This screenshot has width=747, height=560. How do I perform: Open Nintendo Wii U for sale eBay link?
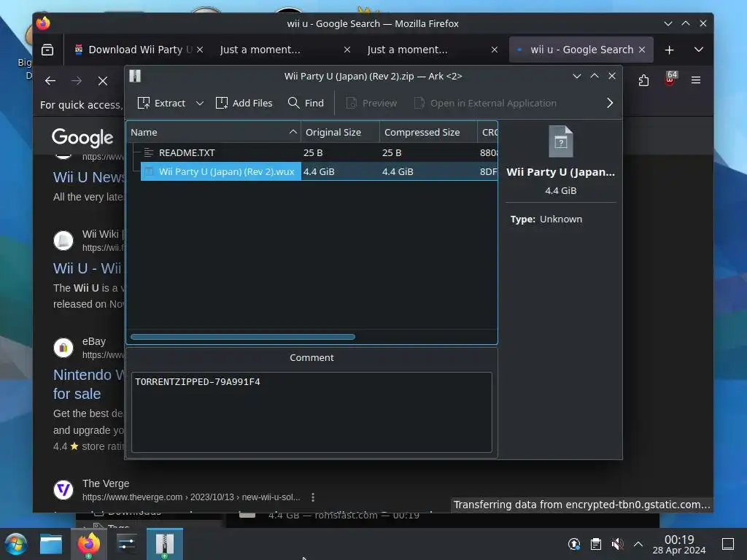88,384
